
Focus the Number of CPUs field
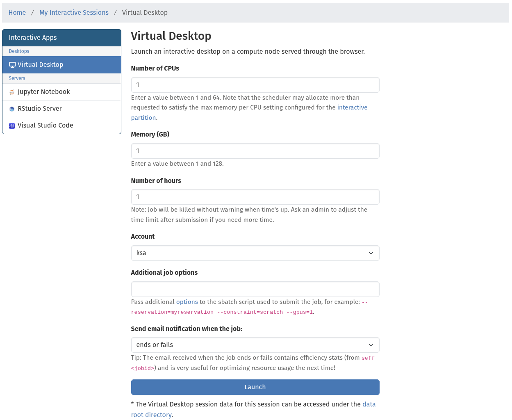(255, 85)
